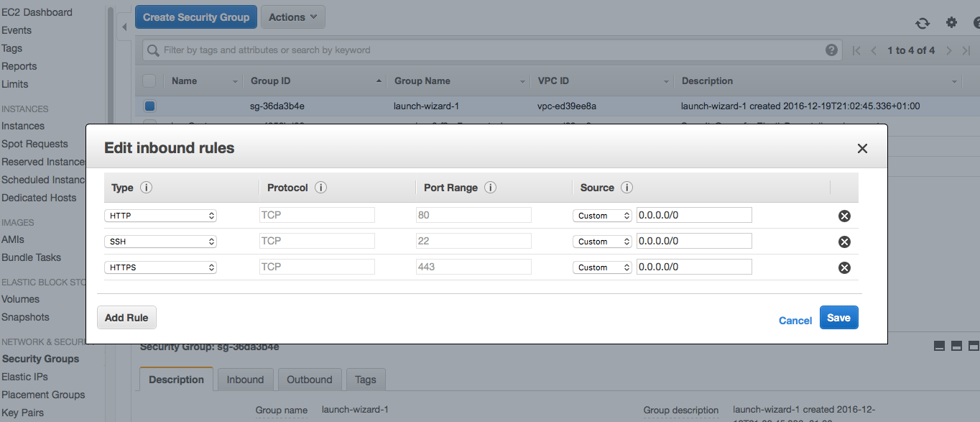
Task: Expand the Source dropdown for SSH rule
Action: point(602,242)
